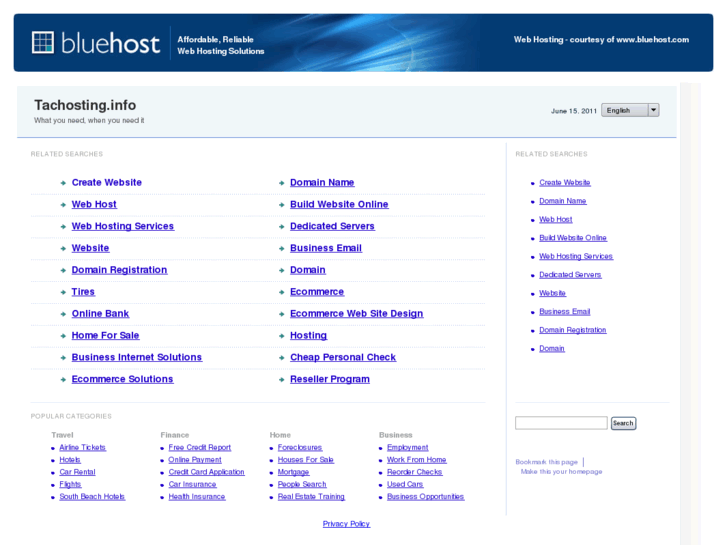The image size is (727, 545).
Task: Click sidebar Dedicated Servers link
Action: 570,275
